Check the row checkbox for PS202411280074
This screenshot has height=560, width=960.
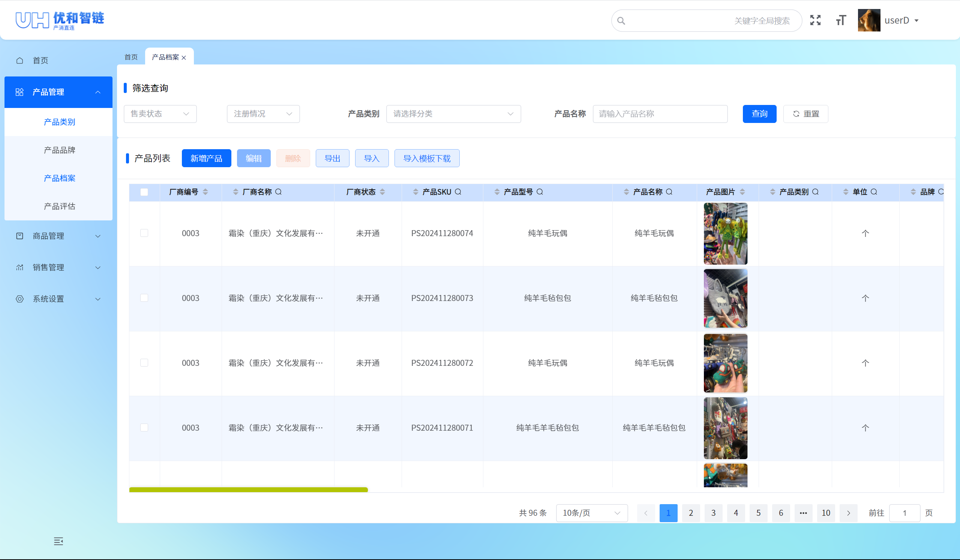click(144, 233)
